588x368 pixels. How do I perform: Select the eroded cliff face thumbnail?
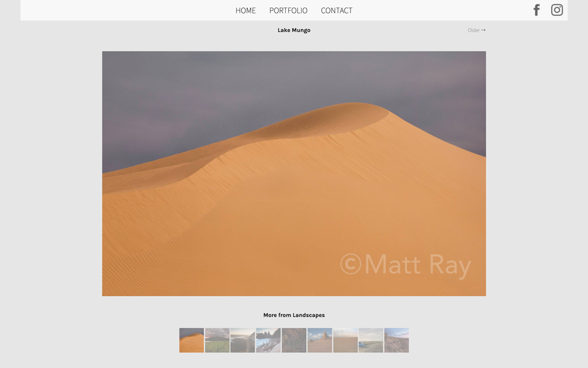(396, 340)
